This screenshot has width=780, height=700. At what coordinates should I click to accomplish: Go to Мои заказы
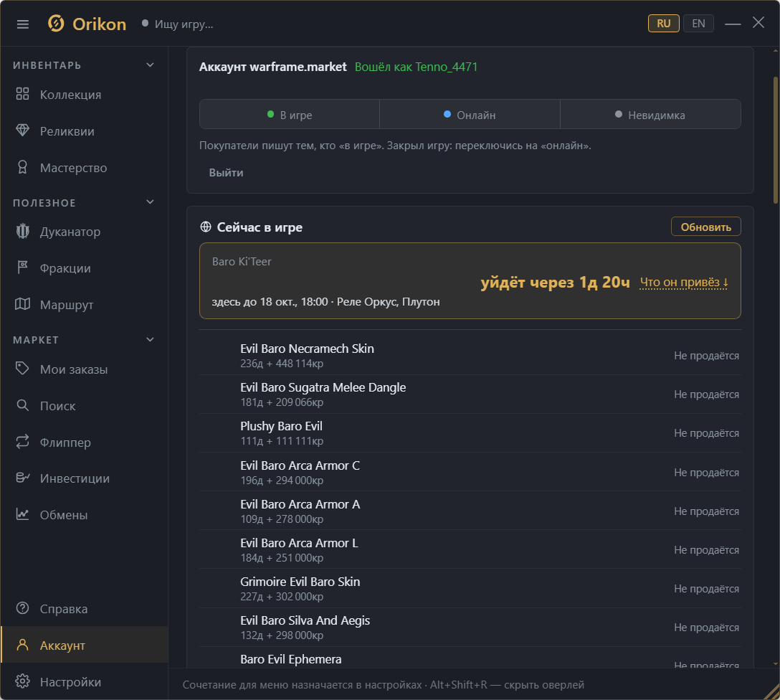click(85, 369)
